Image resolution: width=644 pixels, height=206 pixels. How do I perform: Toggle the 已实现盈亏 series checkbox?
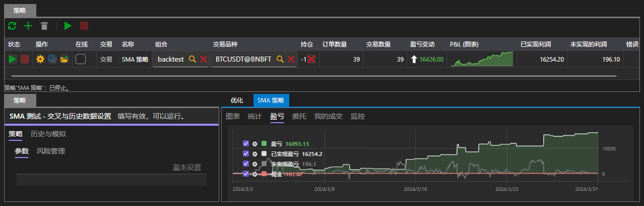tap(246, 153)
